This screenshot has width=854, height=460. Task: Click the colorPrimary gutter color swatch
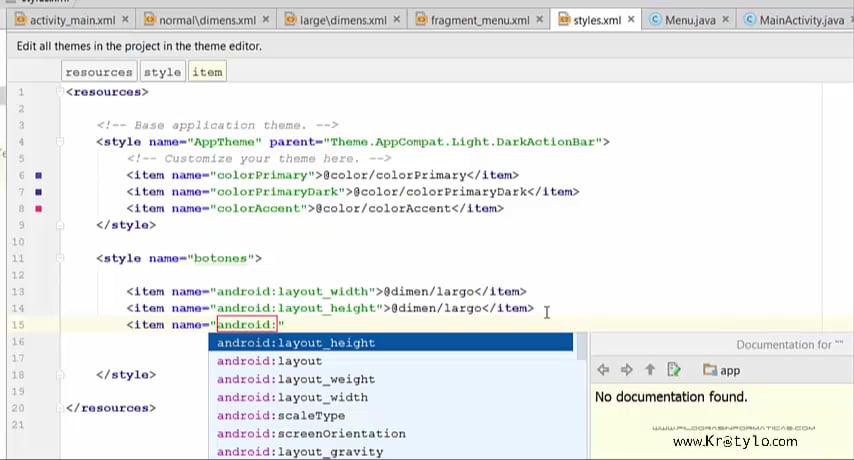click(x=39, y=175)
